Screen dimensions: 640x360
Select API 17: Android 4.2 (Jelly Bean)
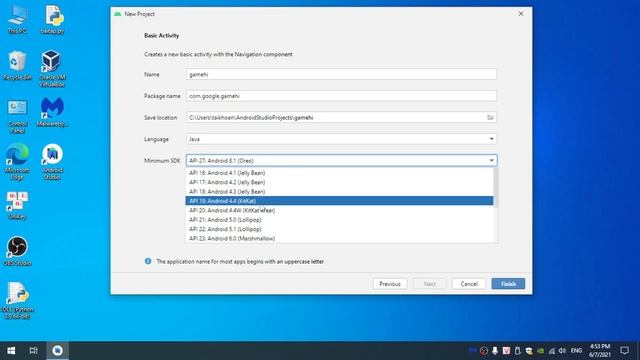[339, 182]
